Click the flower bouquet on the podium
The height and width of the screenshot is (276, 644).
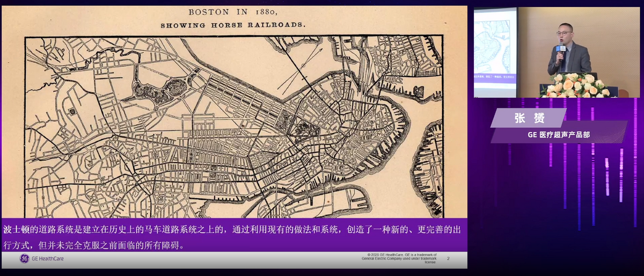pyautogui.click(x=574, y=85)
